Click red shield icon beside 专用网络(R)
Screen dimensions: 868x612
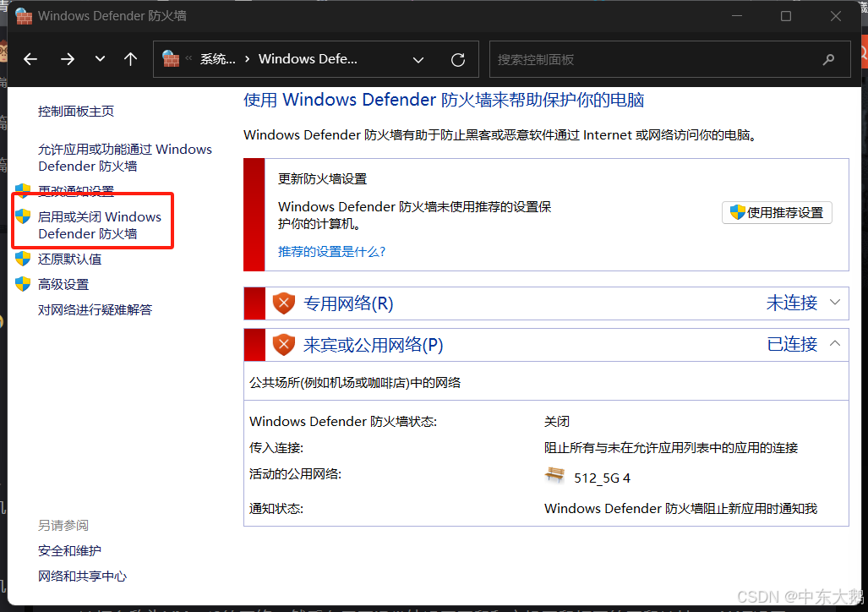[x=283, y=303]
